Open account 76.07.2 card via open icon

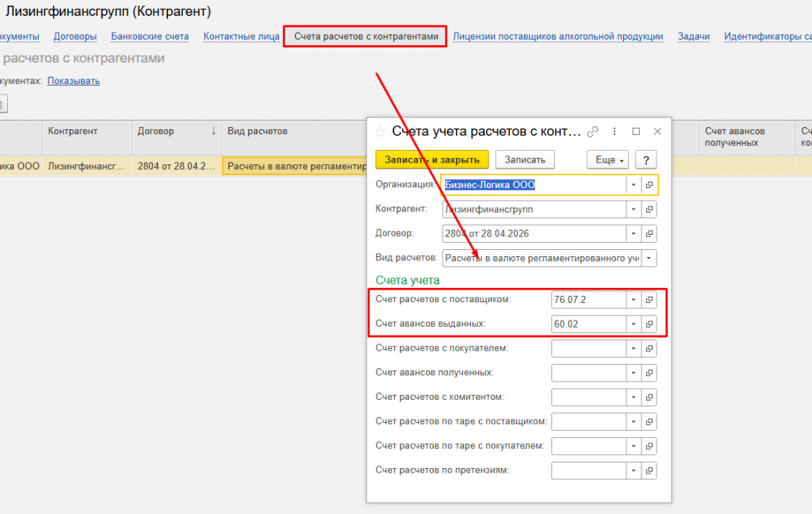[649, 300]
